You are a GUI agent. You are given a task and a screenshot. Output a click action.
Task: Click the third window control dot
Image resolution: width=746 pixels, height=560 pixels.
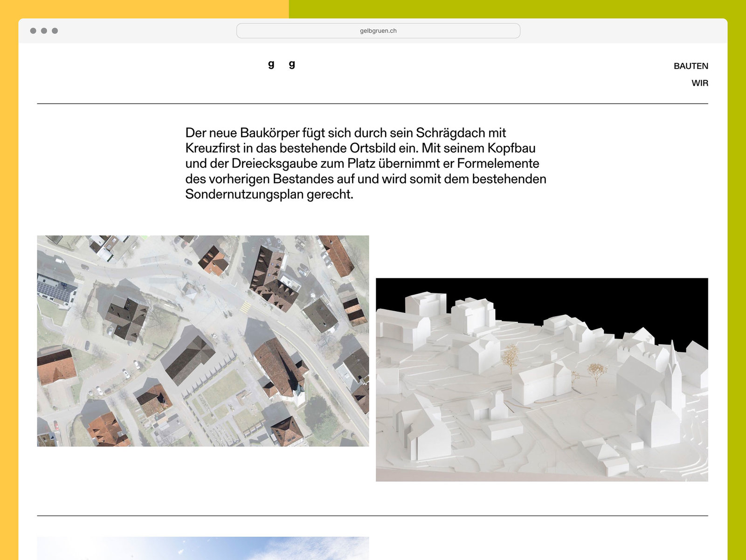click(55, 31)
